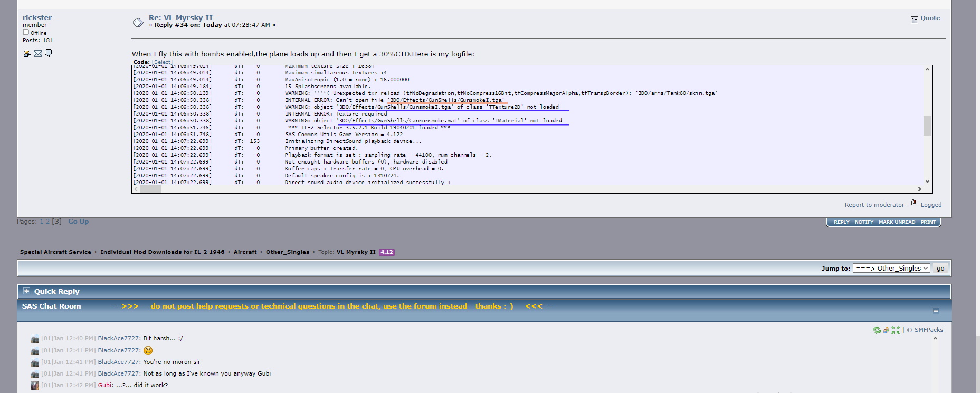Viewport: 980px width, 393px height.
Task: Email rickster using the envelope icon
Action: (x=38, y=53)
